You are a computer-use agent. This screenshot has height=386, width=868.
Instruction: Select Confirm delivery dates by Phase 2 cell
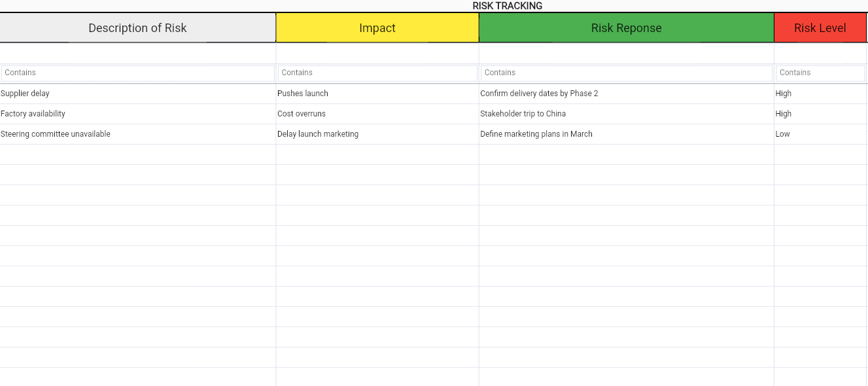(539, 94)
